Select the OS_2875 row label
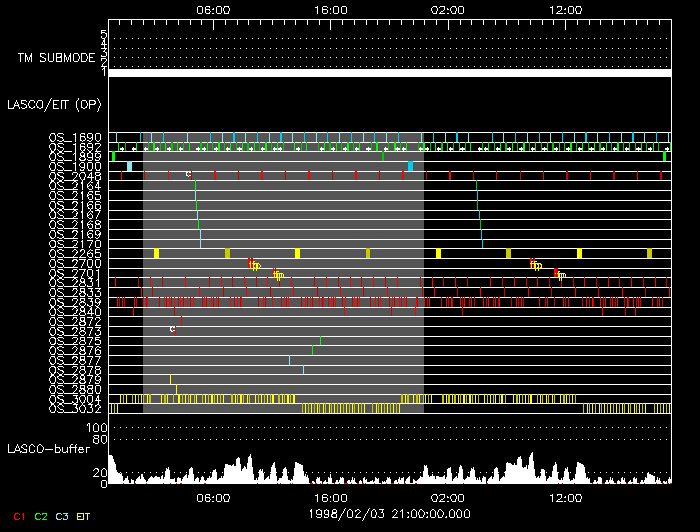Viewport: 700px width, 532px height. pyautogui.click(x=75, y=341)
